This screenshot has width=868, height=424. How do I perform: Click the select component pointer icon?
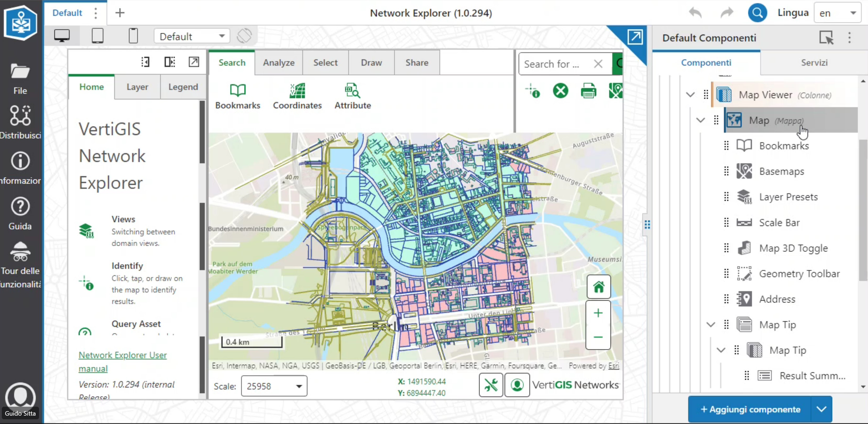(x=826, y=37)
